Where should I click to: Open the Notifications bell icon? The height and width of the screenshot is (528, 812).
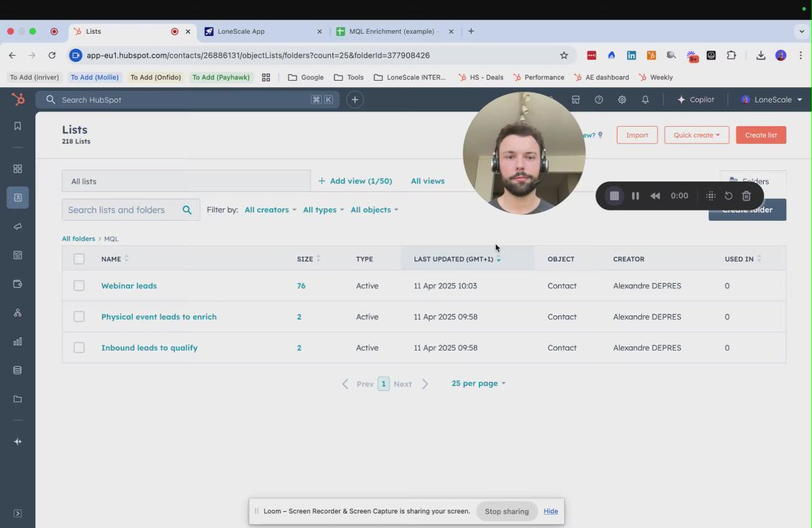tap(645, 100)
